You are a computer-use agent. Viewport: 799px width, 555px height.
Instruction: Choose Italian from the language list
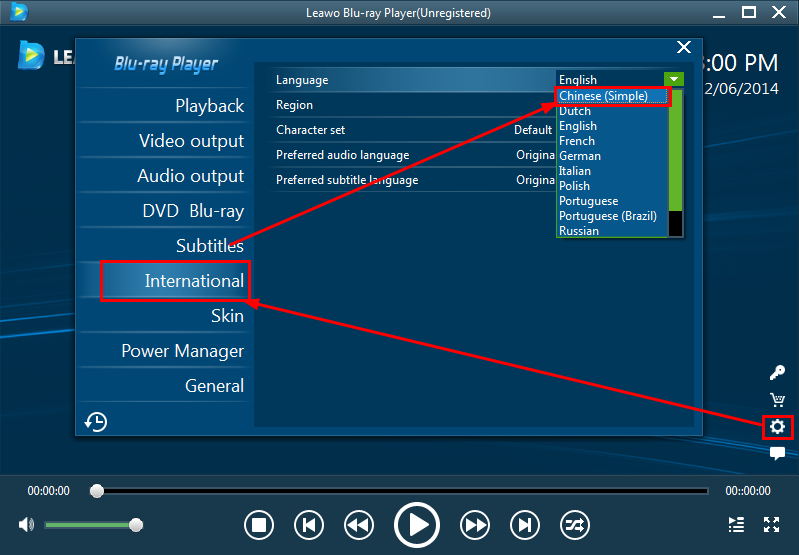612,171
